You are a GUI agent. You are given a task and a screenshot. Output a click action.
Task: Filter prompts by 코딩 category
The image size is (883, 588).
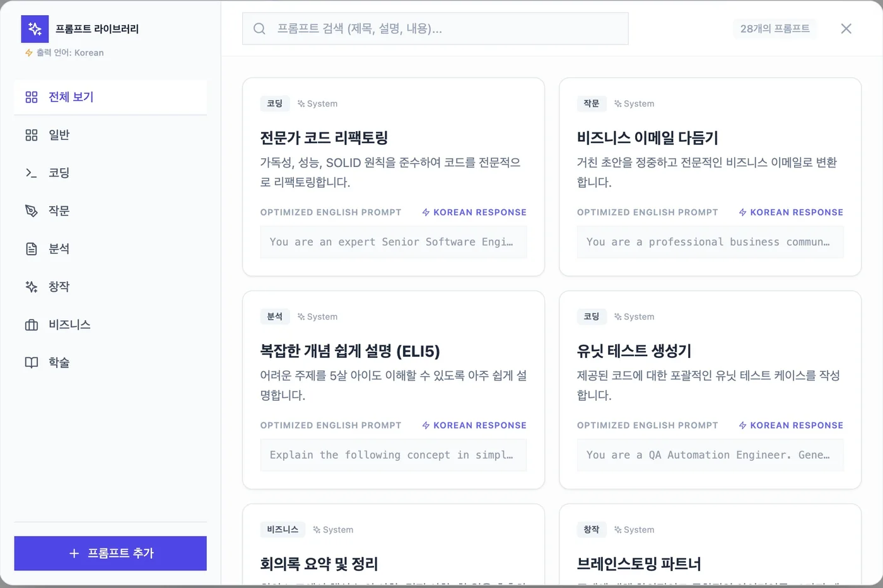point(110,173)
